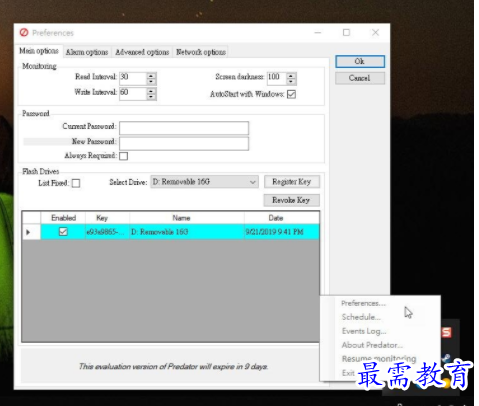Click the Name column header
Screen dimensions: 479x406
click(x=186, y=218)
